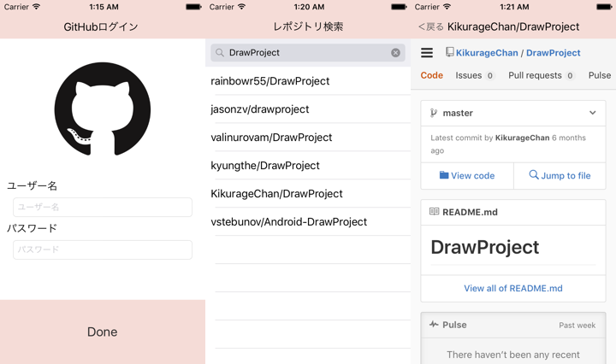Screen dimensions: 616x364
Task: Click the Issues count badge showing 0
Action: tap(490, 76)
